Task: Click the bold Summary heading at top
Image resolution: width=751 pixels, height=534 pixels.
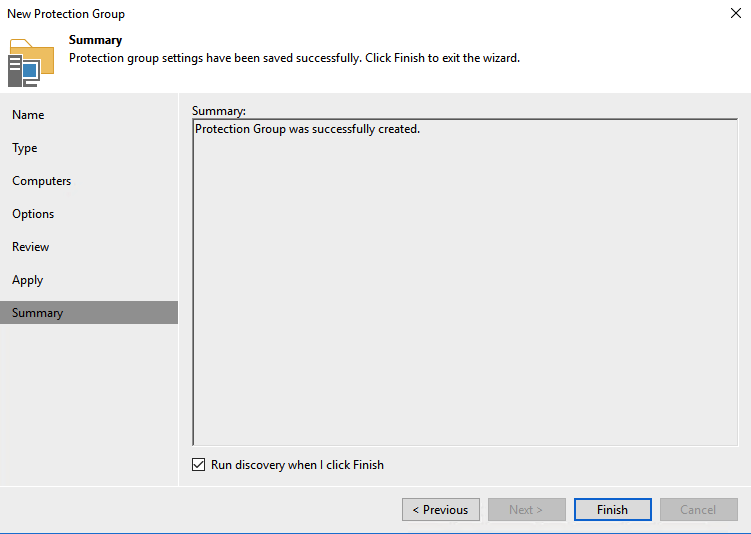Action: (95, 40)
